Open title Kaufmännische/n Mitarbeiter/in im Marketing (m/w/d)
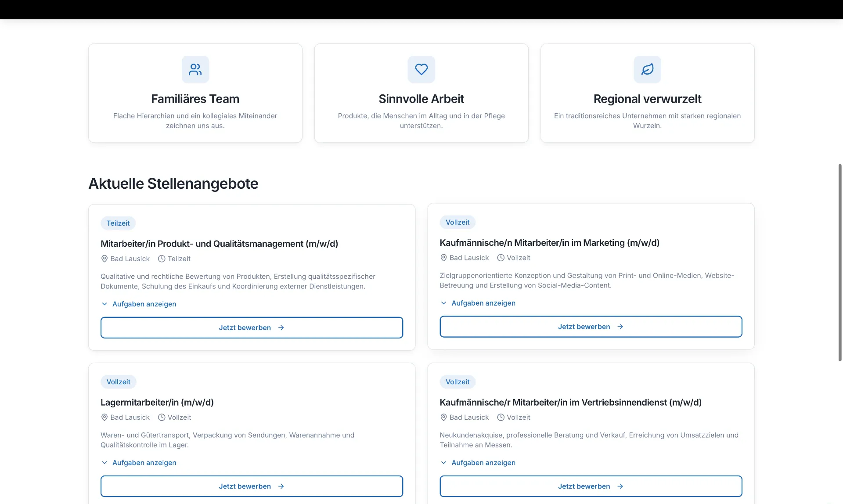Screen dimensions: 843x504 click(x=550, y=243)
